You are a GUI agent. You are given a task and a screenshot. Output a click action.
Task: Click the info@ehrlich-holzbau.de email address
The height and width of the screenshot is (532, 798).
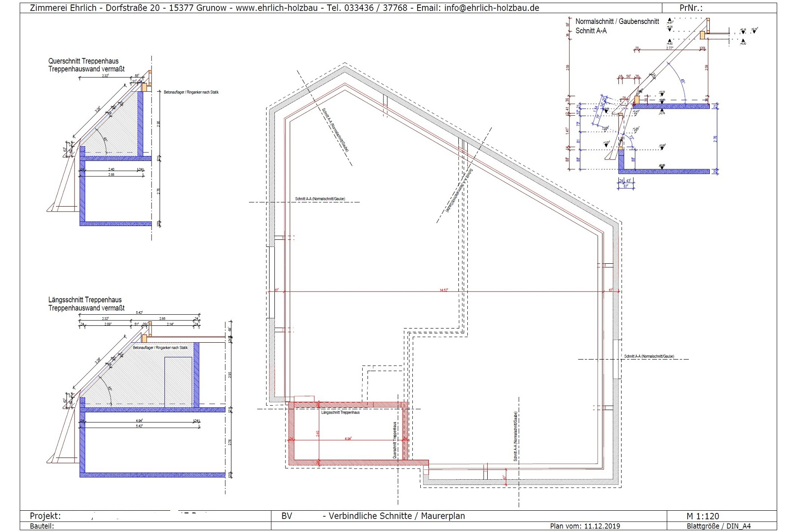coord(491,8)
